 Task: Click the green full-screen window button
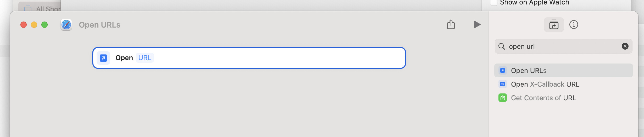click(45, 25)
